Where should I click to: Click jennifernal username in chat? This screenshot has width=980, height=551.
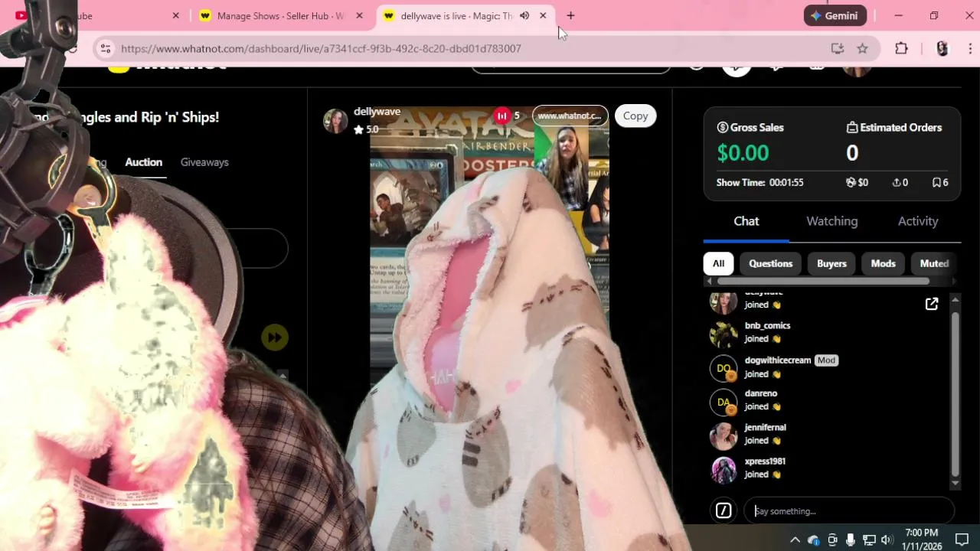pyautogui.click(x=766, y=427)
